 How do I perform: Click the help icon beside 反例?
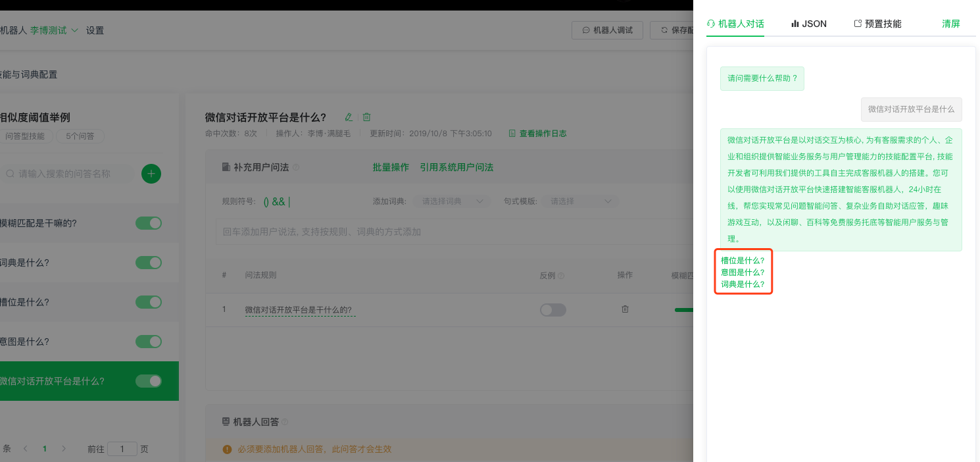coord(561,276)
